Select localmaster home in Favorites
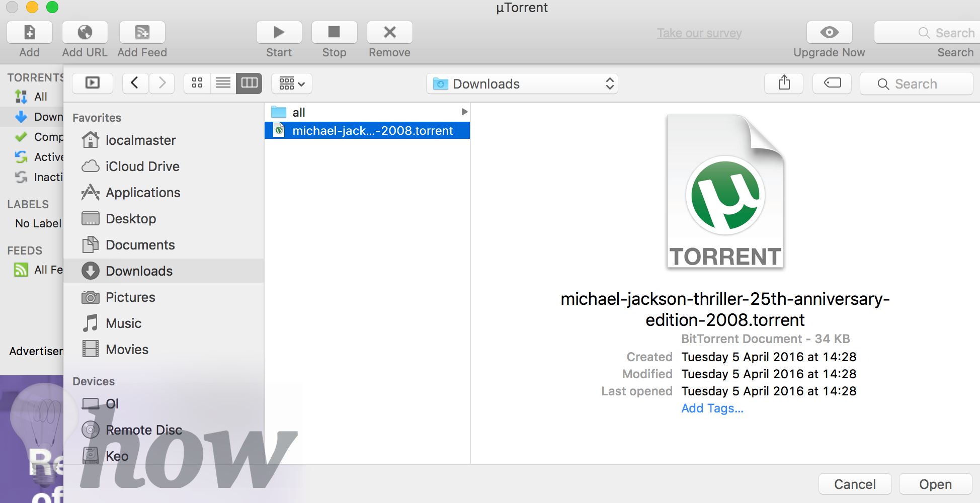The image size is (980, 503). click(164, 140)
